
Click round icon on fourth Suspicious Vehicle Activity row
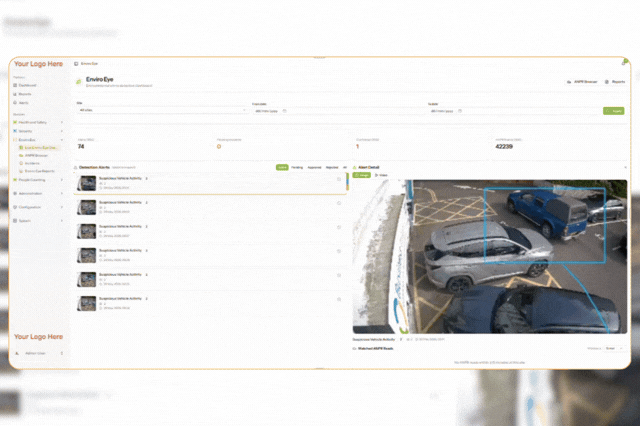(339, 251)
